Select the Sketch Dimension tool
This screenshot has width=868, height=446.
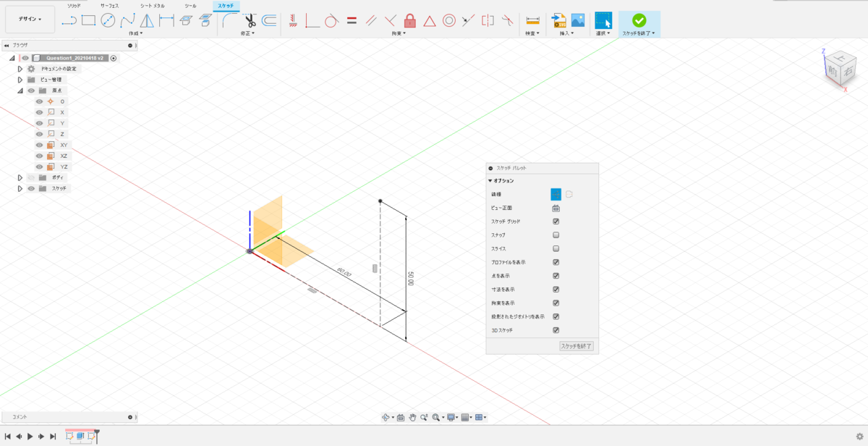(x=166, y=20)
